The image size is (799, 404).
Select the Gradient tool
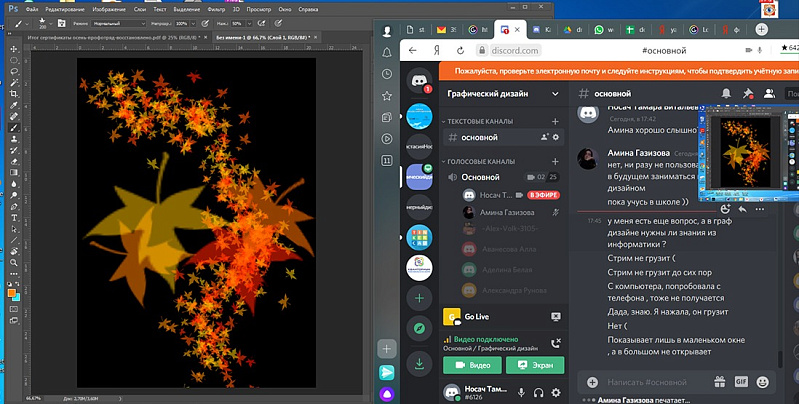[x=14, y=173]
